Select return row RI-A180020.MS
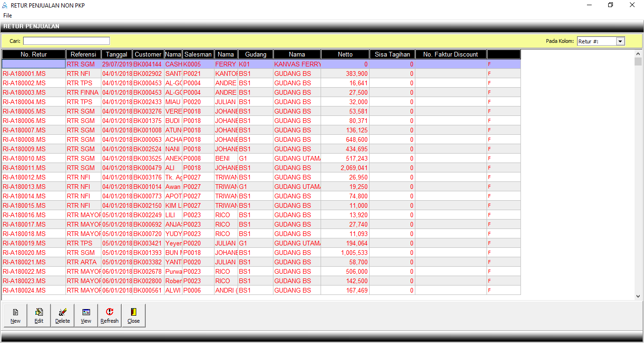 pos(25,253)
